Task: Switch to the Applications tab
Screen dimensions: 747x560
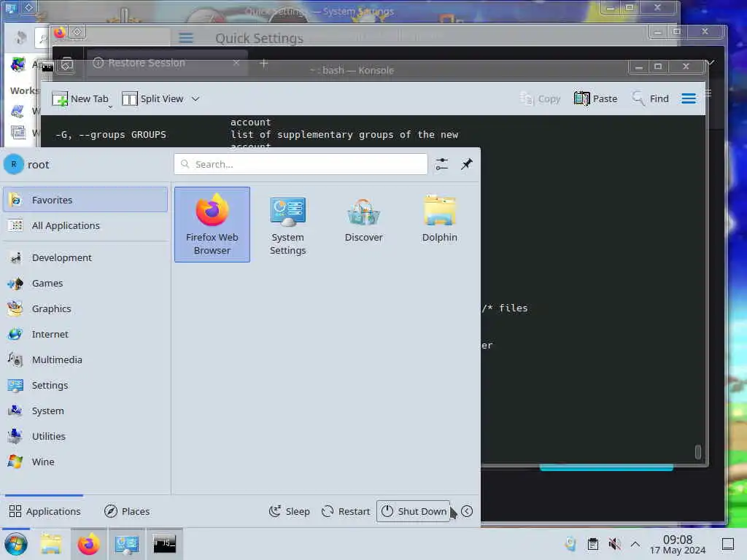Action: 44,511
